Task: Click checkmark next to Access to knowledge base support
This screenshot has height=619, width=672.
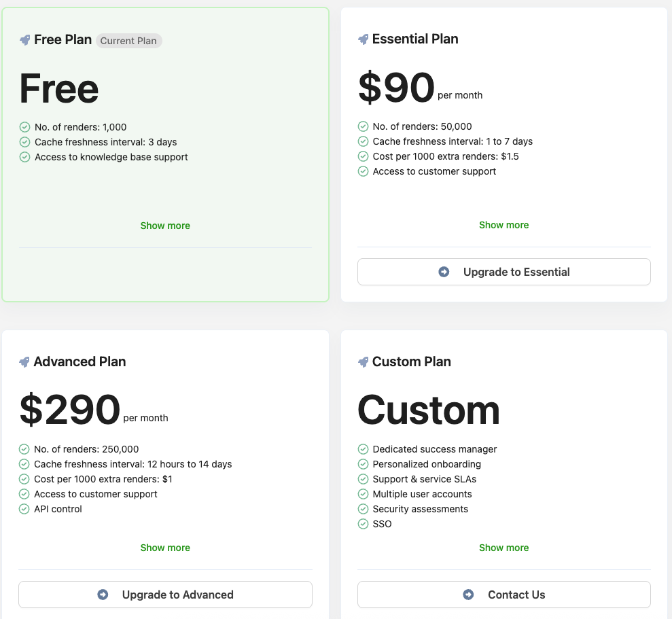Action: tap(24, 157)
